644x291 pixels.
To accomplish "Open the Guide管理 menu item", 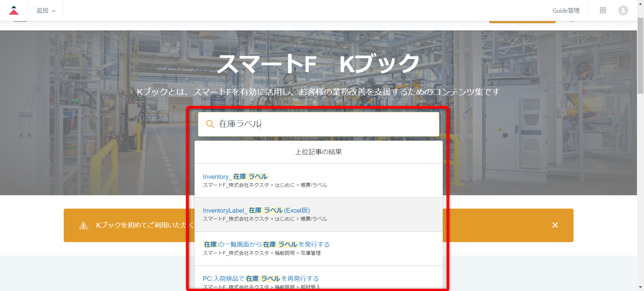I will point(566,11).
